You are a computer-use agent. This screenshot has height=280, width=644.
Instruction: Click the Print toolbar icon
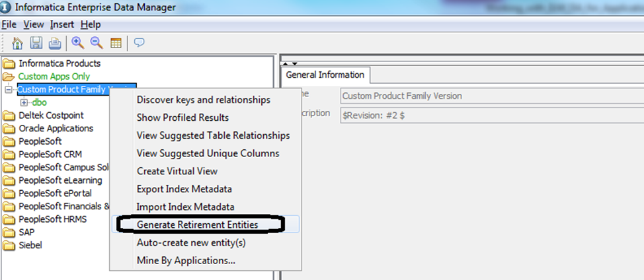click(x=54, y=43)
